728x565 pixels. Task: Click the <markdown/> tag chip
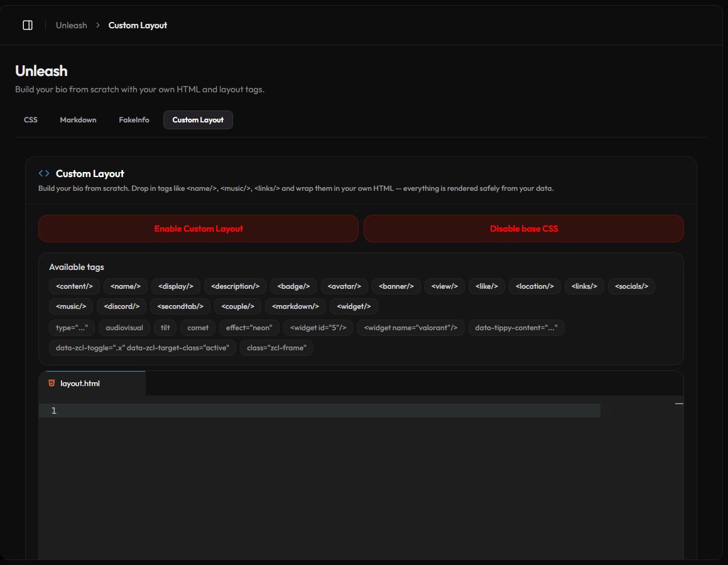[295, 306]
